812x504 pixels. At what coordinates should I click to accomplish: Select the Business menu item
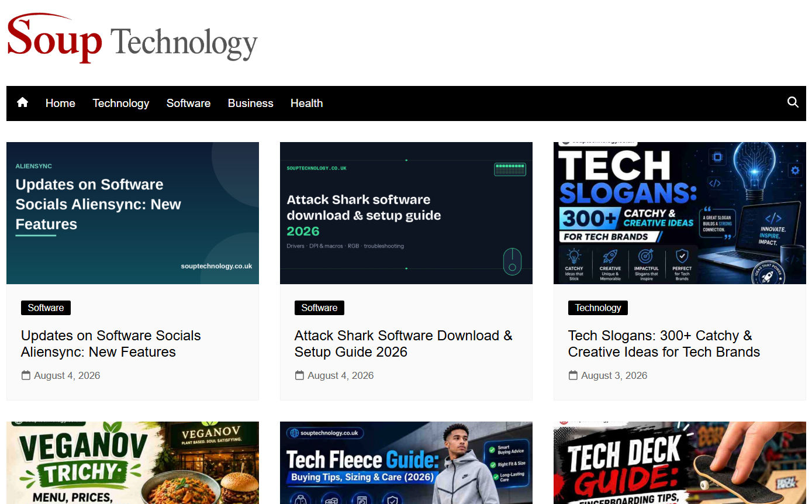click(250, 103)
